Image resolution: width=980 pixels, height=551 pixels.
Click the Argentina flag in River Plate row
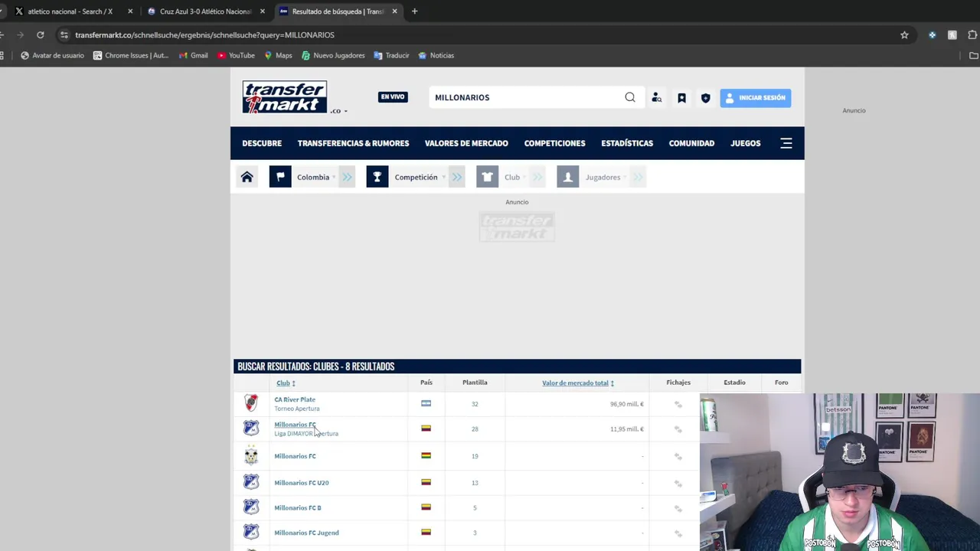[426, 403]
